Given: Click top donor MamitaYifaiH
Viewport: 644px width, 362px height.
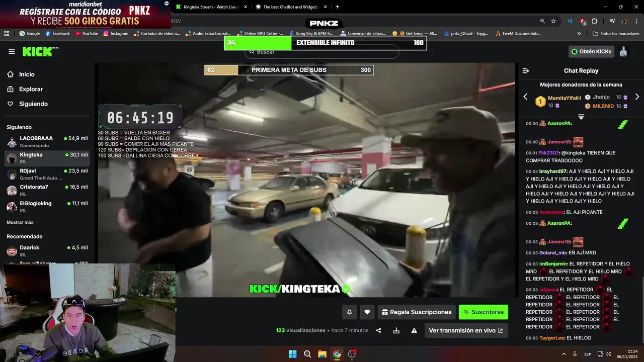Looking at the screenshot, I should [564, 98].
